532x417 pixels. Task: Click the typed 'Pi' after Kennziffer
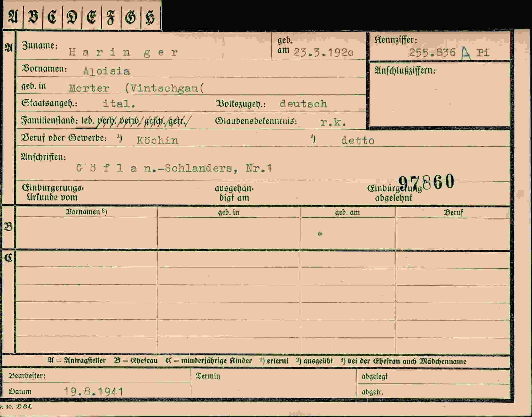coord(483,53)
